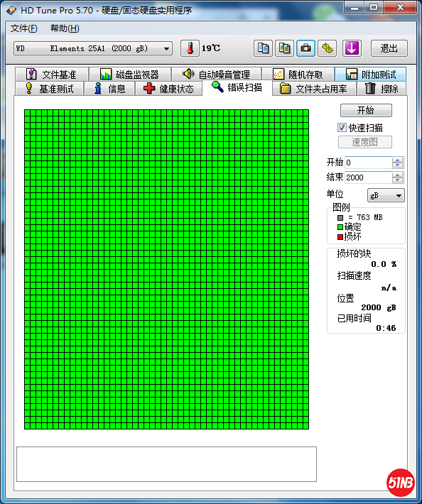The height and width of the screenshot is (504, 422).
Task: Click the temperature thermometer icon
Action: click(190, 48)
